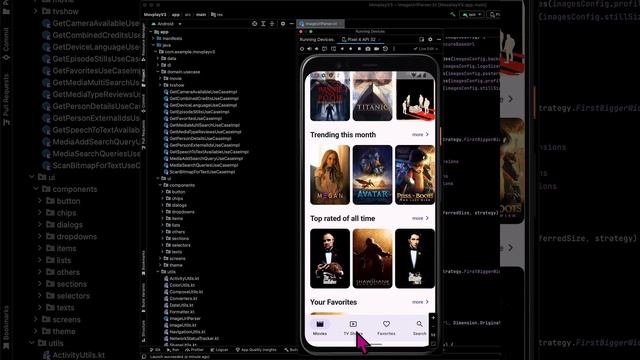Tap the Titanic movie poster
The image size is (640, 360).
[x=372, y=96]
